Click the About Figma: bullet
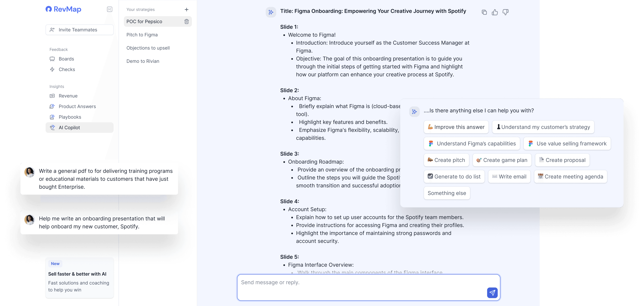The height and width of the screenshot is (306, 644). (x=304, y=98)
